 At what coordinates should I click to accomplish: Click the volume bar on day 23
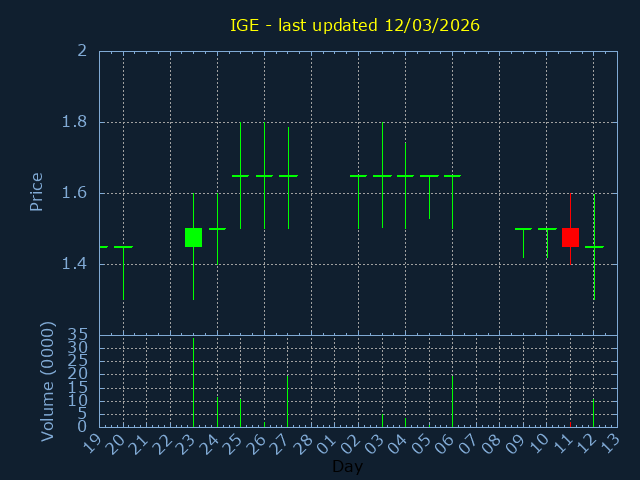[x=193, y=383]
